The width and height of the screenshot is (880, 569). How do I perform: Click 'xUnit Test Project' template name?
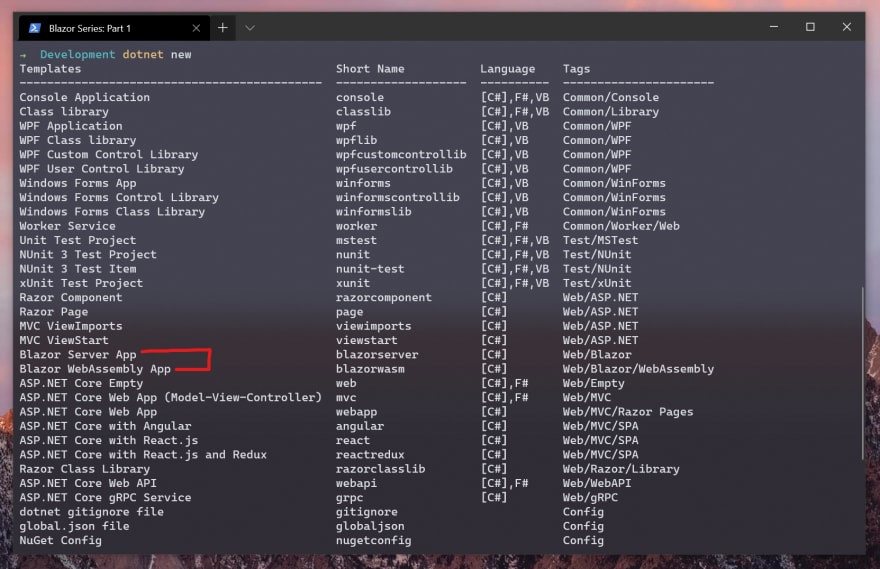(81, 283)
